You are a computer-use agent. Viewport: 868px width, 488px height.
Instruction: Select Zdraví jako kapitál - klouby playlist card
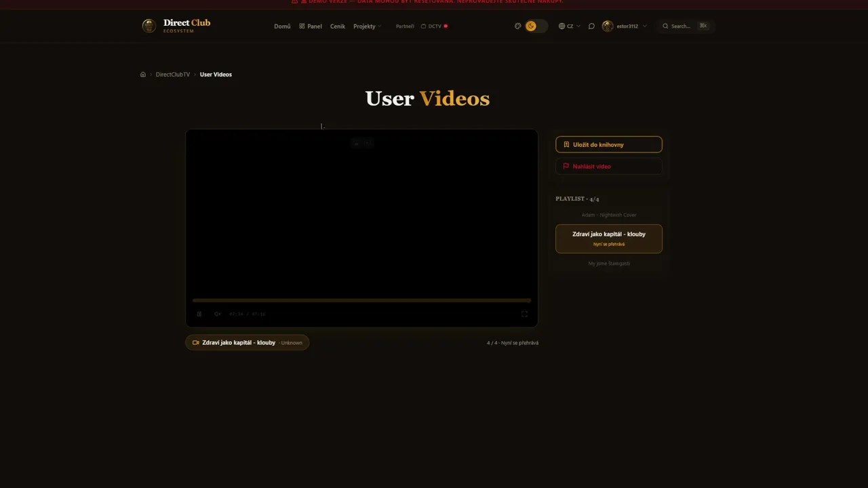pos(609,239)
